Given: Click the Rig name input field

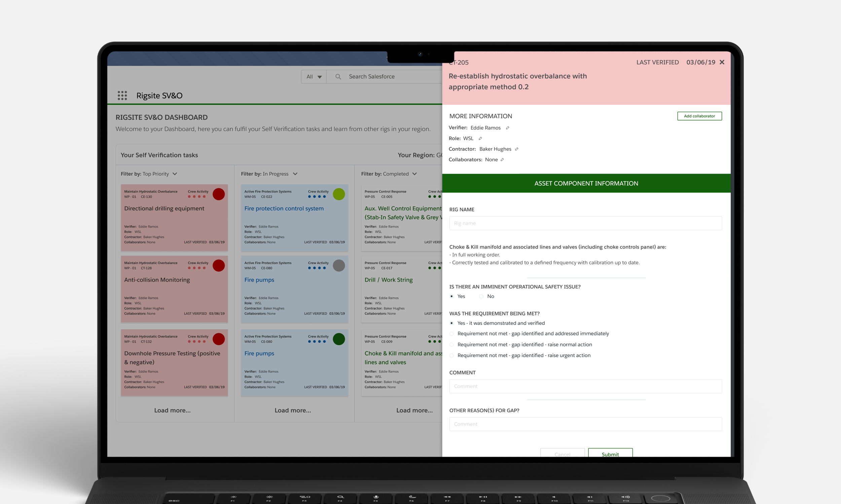Looking at the screenshot, I should pos(585,223).
